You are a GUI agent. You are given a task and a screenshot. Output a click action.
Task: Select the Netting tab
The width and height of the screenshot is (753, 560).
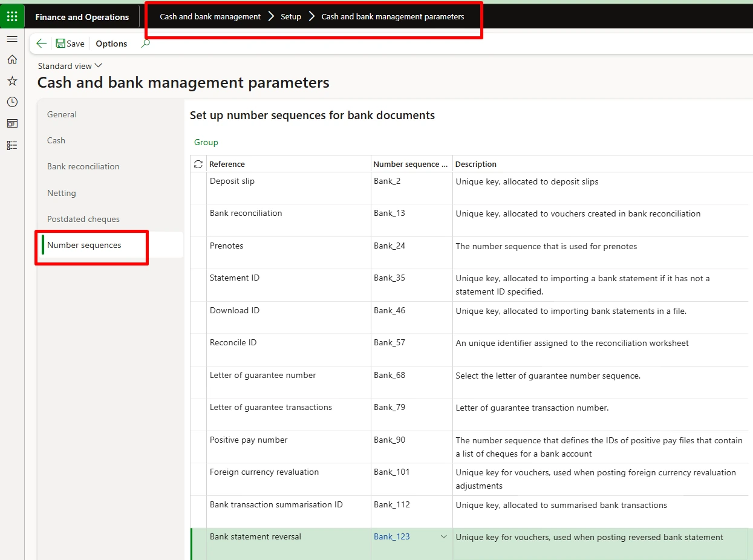coord(110,193)
